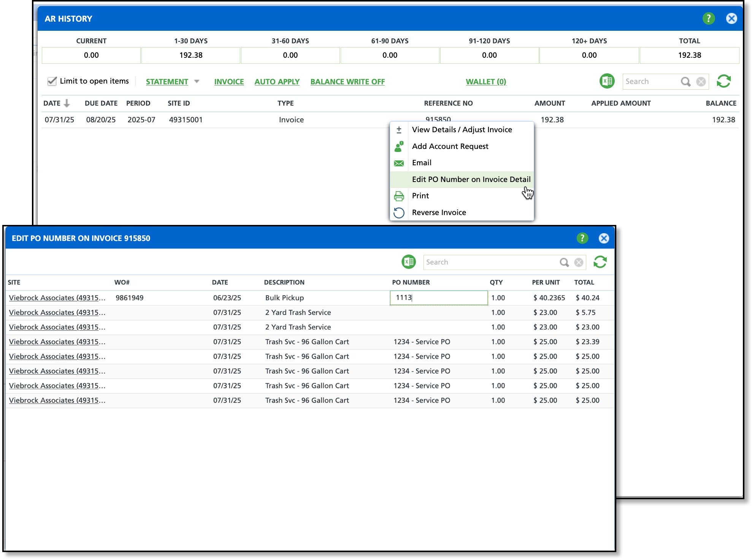The image size is (752, 560).
Task: Refresh the Edit PO Number grid
Action: click(x=600, y=262)
